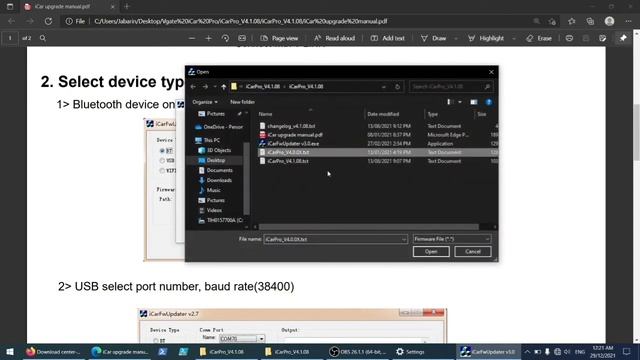Open a new Edge tab
The image size is (640, 360).
[x=127, y=7]
